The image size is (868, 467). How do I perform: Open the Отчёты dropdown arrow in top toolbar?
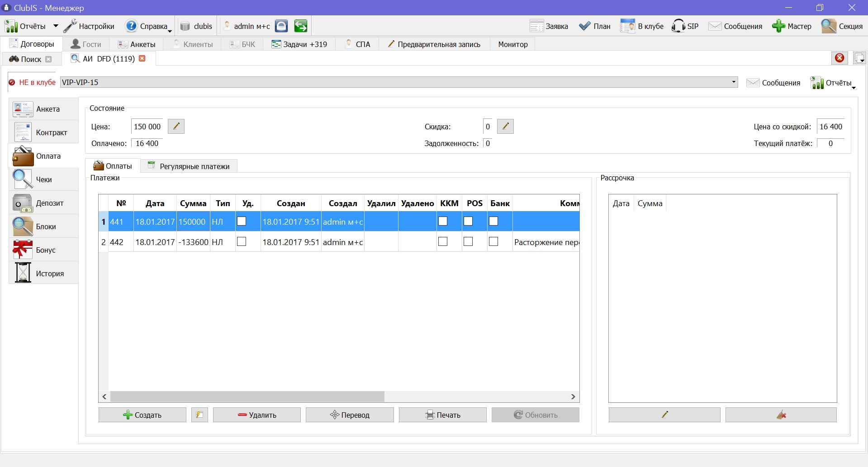[56, 26]
